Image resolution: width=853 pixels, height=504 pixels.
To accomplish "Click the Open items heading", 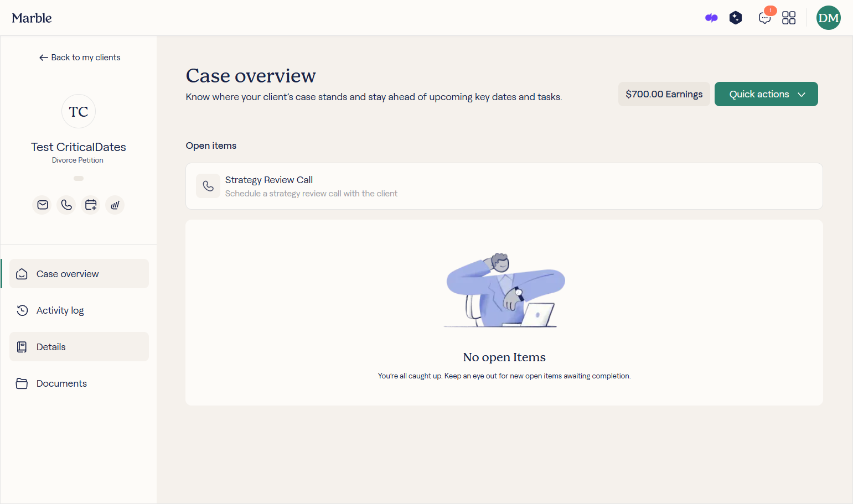I will (211, 146).
